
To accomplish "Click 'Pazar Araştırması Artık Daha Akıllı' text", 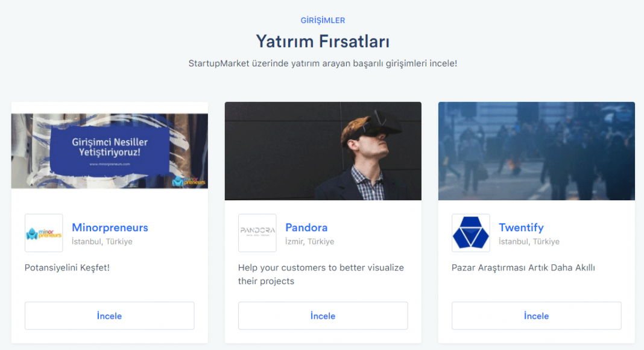I will tap(523, 268).
